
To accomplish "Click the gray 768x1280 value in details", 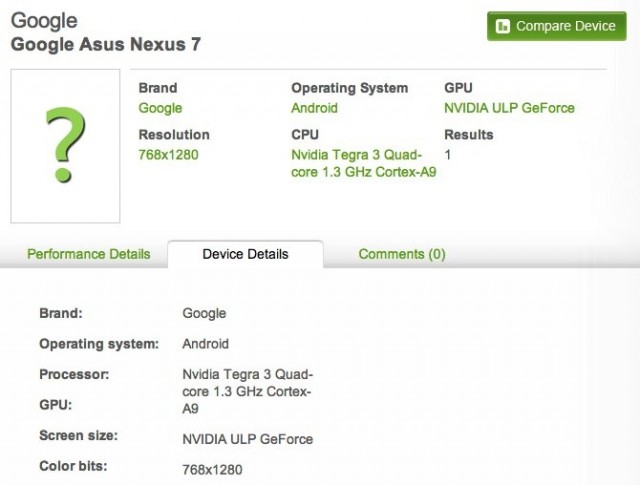I will click(212, 470).
